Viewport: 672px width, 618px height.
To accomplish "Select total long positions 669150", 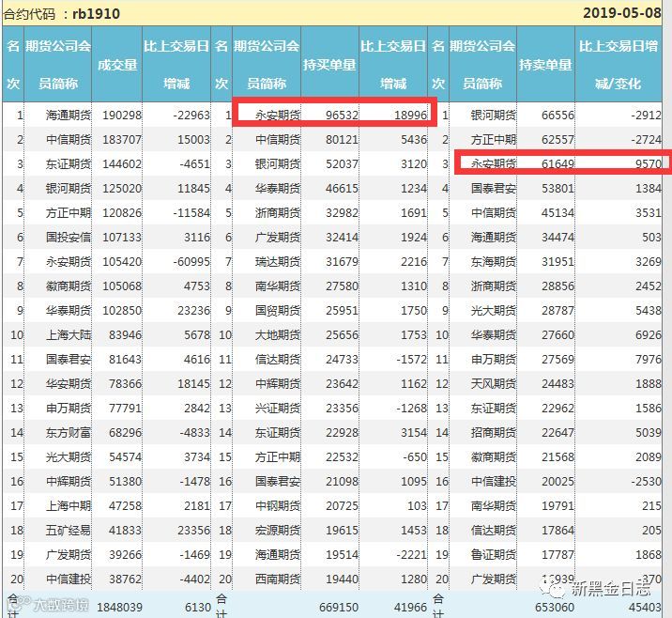I will [x=339, y=608].
